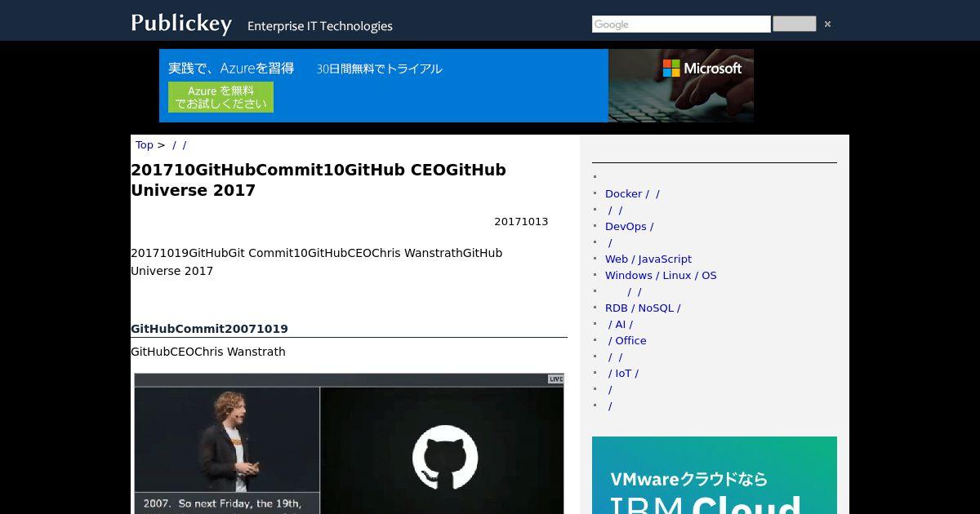
Task: Click the '30日間無料でトライアル' banner text
Action: (x=380, y=69)
